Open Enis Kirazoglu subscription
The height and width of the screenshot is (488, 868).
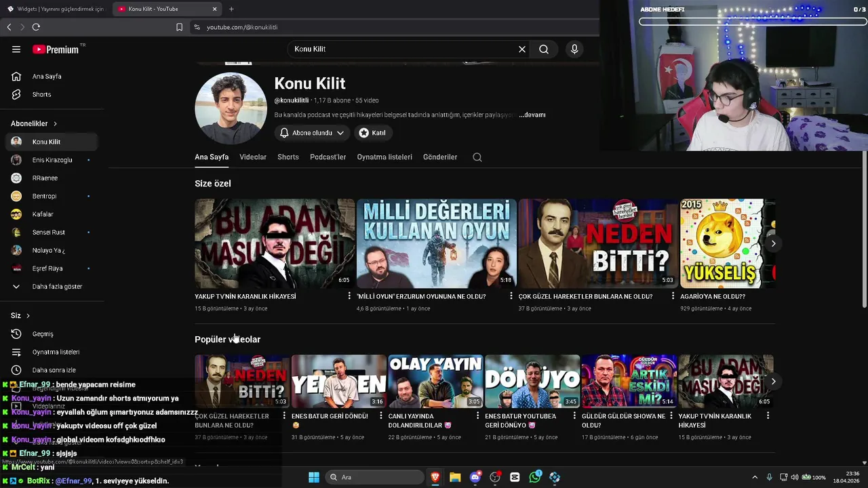pyautogui.click(x=52, y=160)
